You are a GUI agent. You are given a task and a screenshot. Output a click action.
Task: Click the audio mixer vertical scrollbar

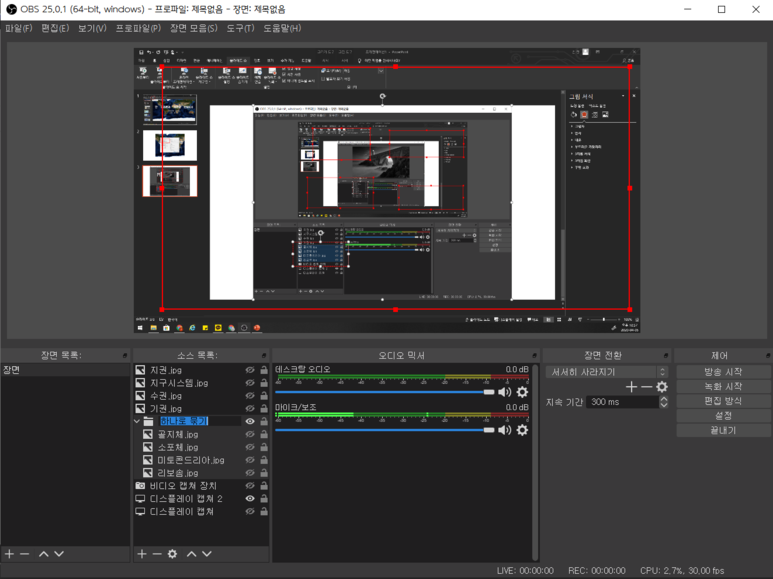click(x=535, y=462)
